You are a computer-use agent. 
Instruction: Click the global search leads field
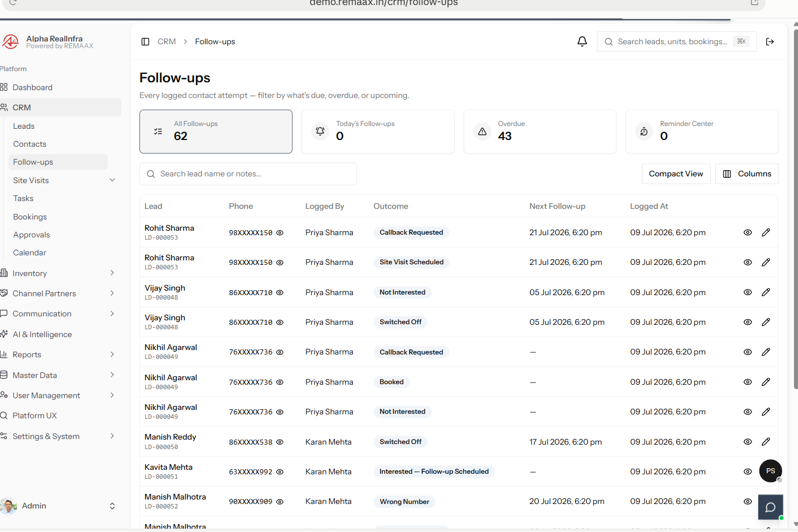tap(677, 41)
